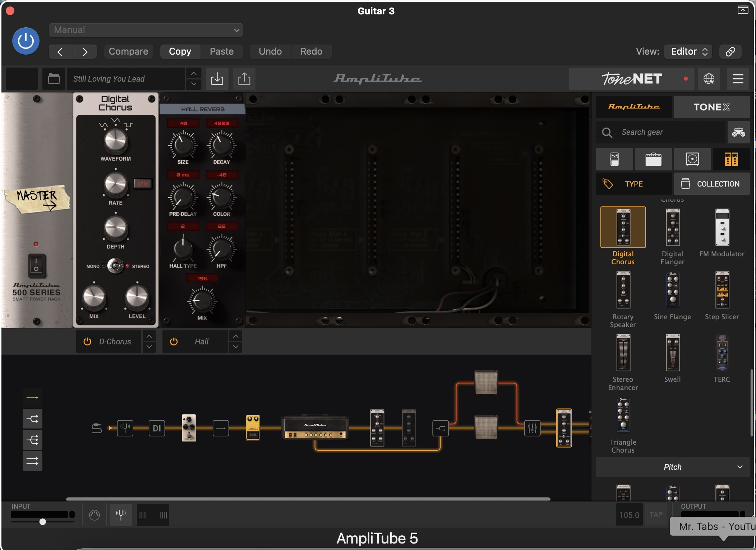Image resolution: width=756 pixels, height=550 pixels.
Task: Click the export share preset icon
Action: click(x=244, y=79)
